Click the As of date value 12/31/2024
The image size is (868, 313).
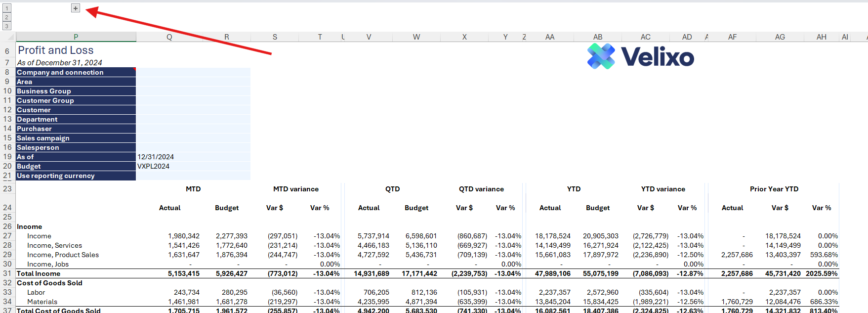pyautogui.click(x=156, y=157)
